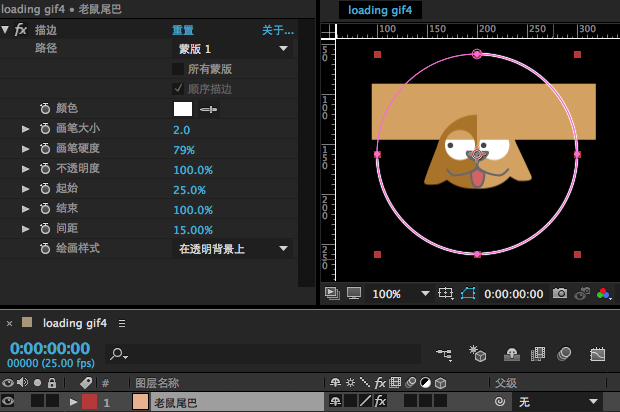Open the 父级 无 parent dropdown
This screenshot has height=412, width=620.
point(558,402)
